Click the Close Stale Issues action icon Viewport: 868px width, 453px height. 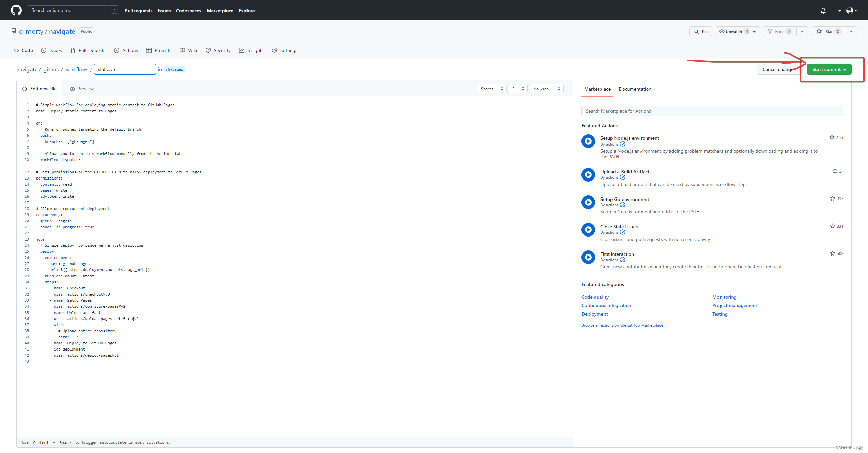588,230
